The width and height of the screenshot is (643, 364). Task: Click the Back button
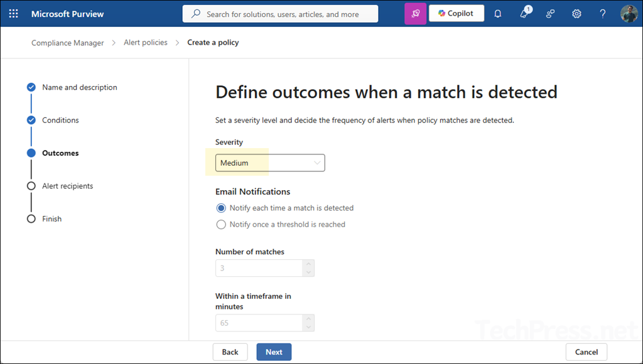coord(230,351)
